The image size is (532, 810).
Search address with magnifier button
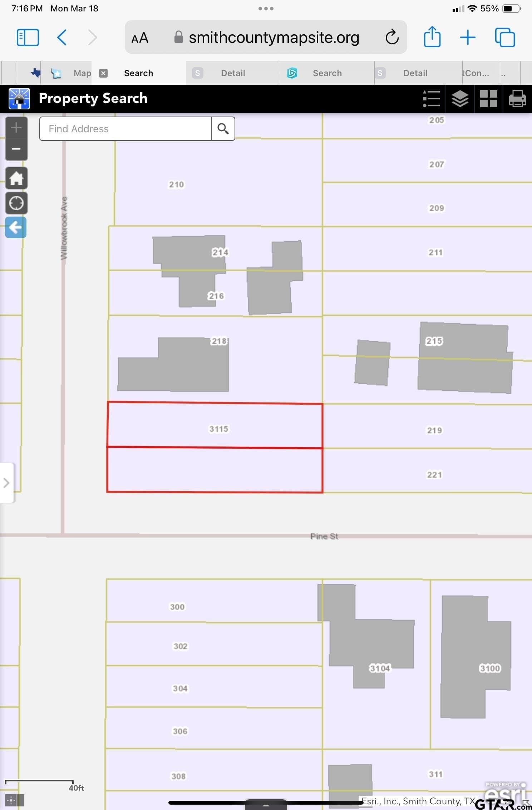coord(223,129)
